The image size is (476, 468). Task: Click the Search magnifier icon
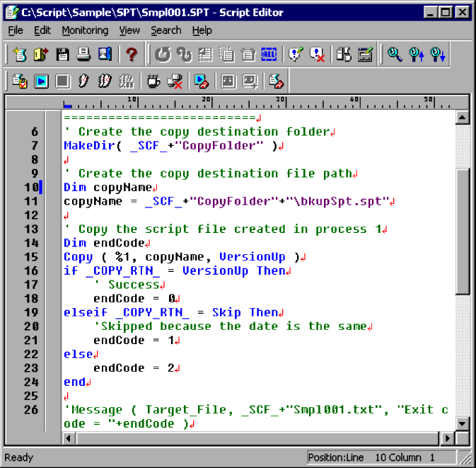(x=395, y=55)
